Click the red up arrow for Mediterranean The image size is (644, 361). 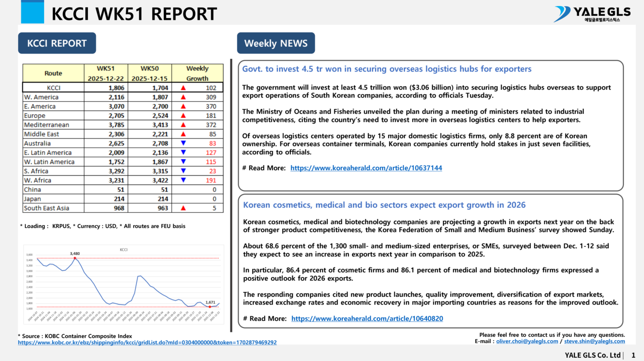[183, 125]
